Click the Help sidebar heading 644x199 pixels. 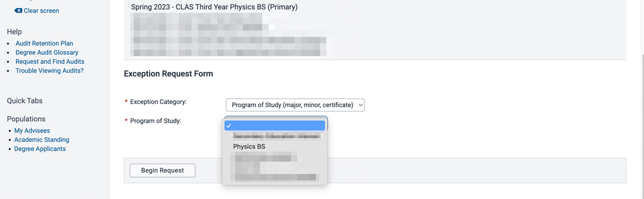pos(14,32)
